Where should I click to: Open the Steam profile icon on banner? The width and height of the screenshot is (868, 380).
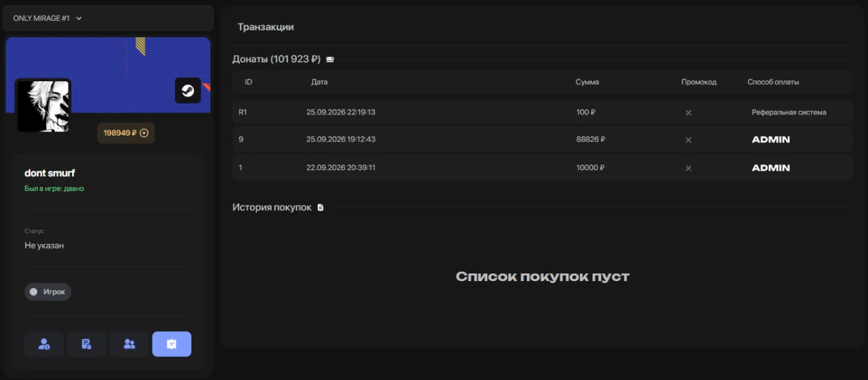(x=188, y=91)
